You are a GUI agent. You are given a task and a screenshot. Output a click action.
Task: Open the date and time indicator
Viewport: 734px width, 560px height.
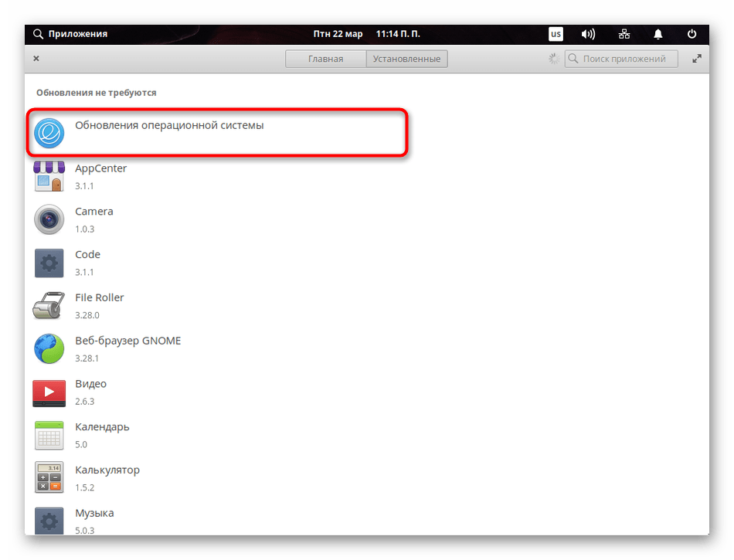(366, 34)
